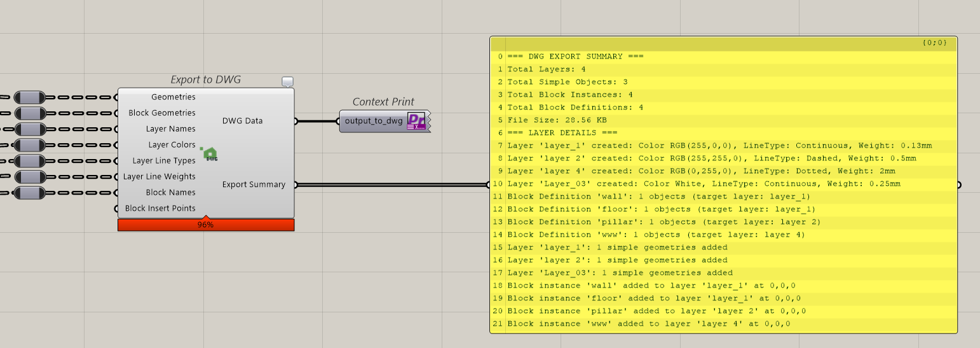
Task: Select the output_to_dwg component label
Action: pos(374,121)
